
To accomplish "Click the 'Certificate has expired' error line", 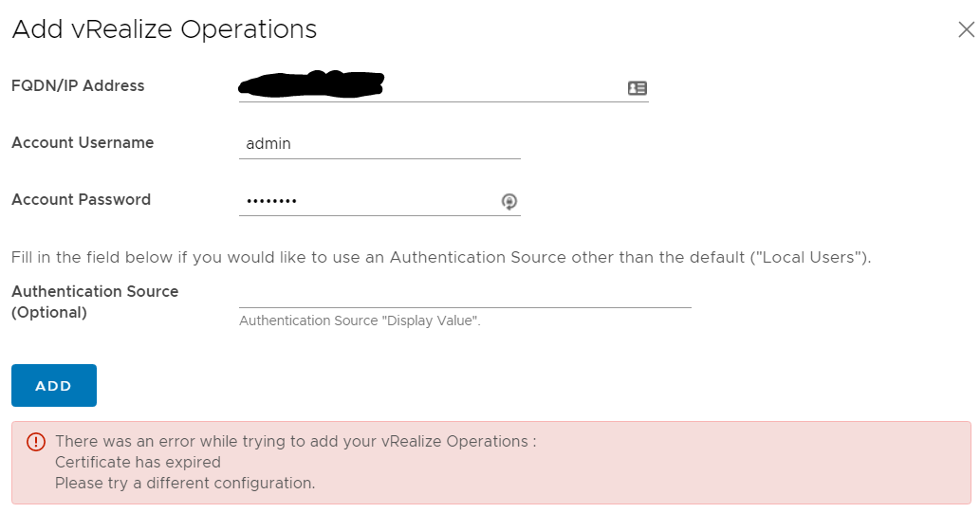I will (139, 462).
